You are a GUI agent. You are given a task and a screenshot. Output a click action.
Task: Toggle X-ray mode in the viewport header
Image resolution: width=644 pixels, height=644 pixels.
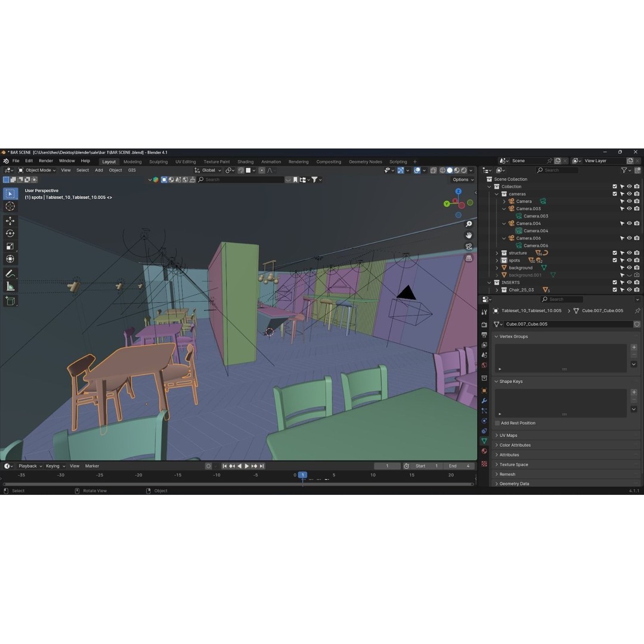(434, 171)
